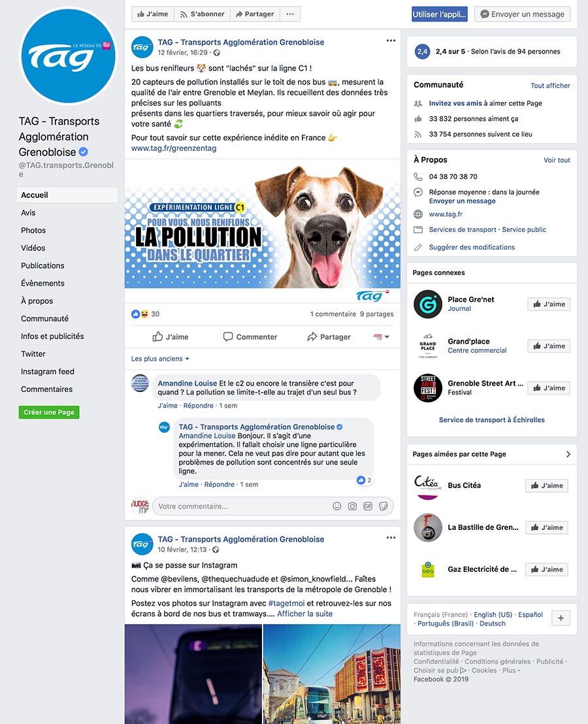Click the camera icon in comment box
This screenshot has width=588, height=724.
click(352, 506)
